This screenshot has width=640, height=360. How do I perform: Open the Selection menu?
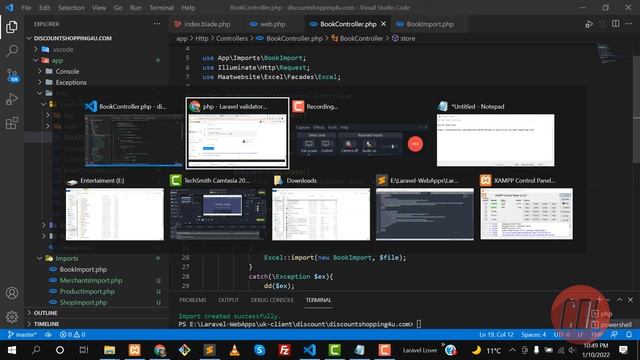(x=71, y=8)
